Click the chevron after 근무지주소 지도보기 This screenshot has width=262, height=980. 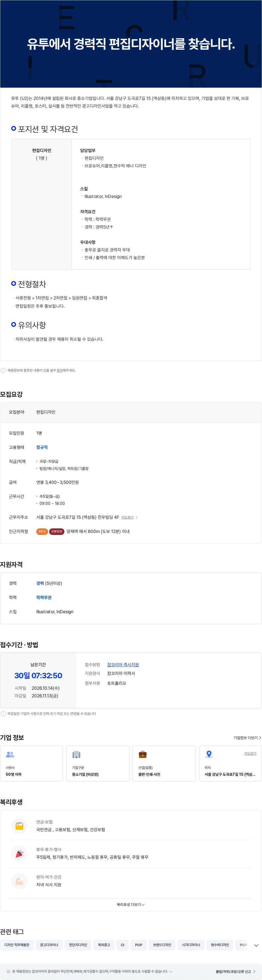[136, 517]
